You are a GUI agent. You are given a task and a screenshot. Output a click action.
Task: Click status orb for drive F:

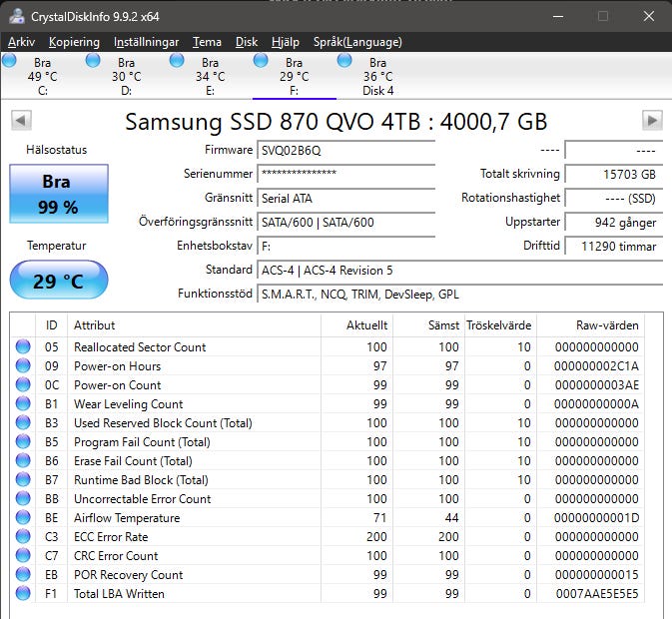261,61
